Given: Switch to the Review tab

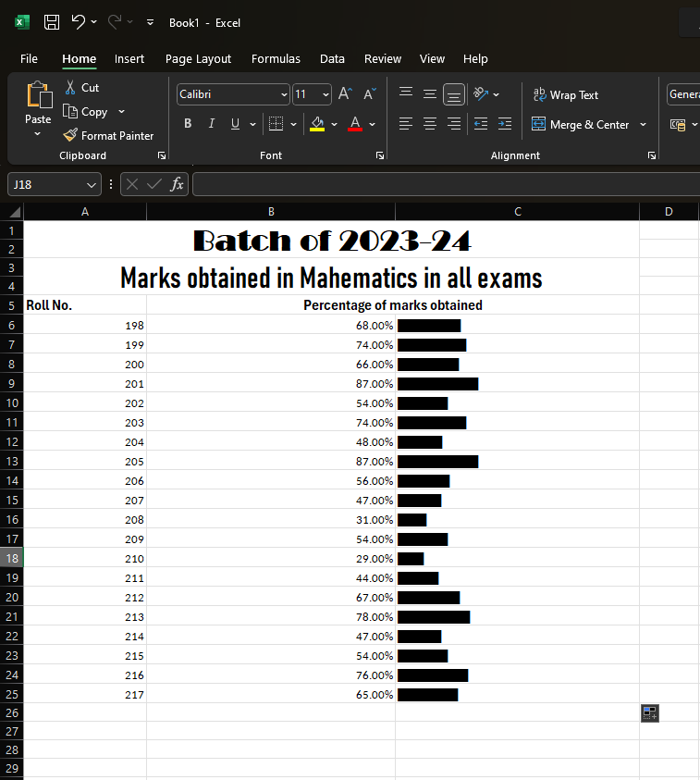Looking at the screenshot, I should click(x=383, y=58).
